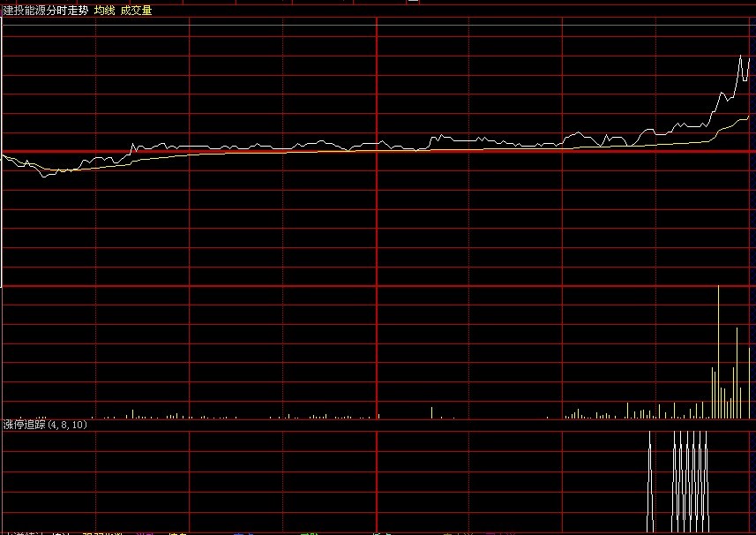756x535 pixels.
Task: Select the 均线 legend label
Action: (105, 10)
